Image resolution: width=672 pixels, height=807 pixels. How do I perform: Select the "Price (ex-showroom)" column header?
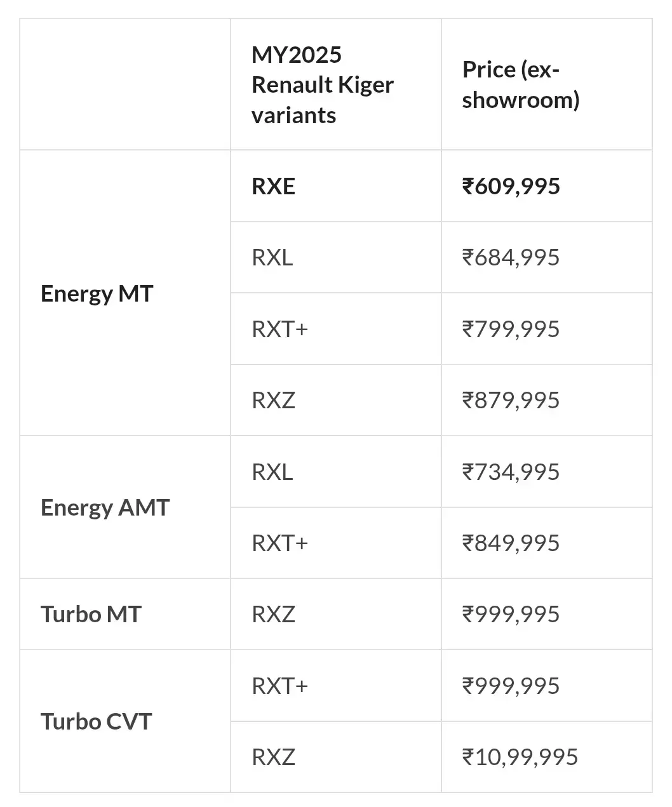point(520,84)
